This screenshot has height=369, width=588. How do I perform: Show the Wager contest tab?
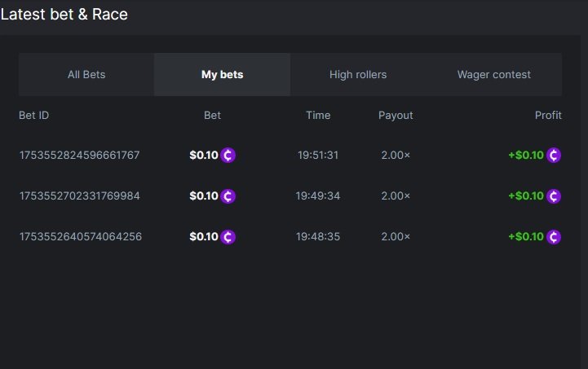[493, 75]
